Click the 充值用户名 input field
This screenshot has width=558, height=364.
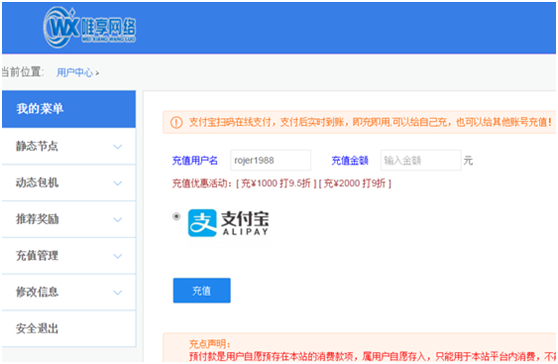pos(270,160)
